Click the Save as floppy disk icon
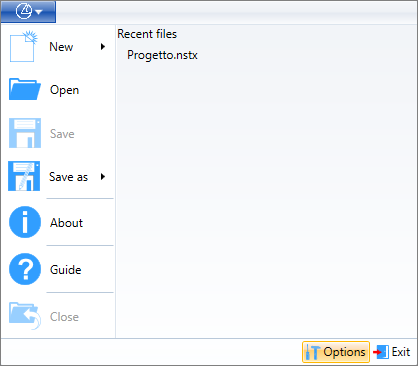418x366 pixels. click(24, 176)
